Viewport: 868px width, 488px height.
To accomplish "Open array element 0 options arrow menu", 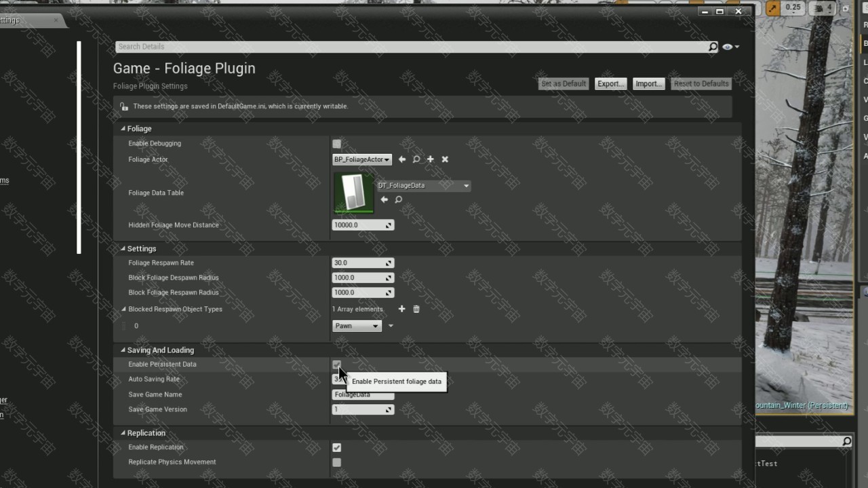I will (391, 326).
